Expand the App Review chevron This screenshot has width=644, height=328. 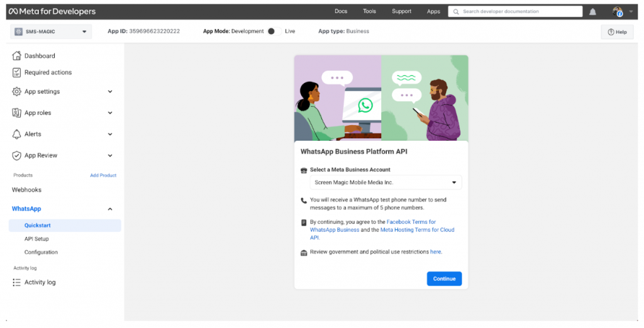(x=110, y=156)
